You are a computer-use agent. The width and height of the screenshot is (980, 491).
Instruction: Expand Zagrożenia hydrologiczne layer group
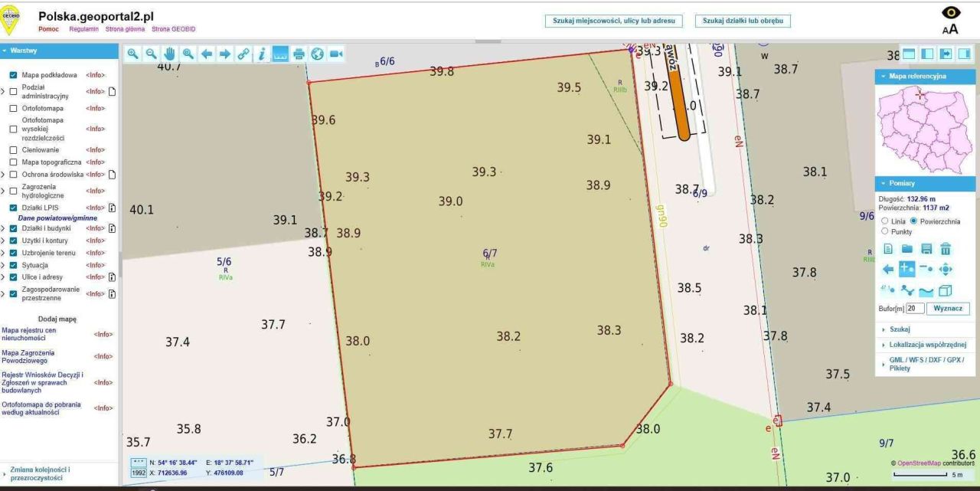[3, 191]
